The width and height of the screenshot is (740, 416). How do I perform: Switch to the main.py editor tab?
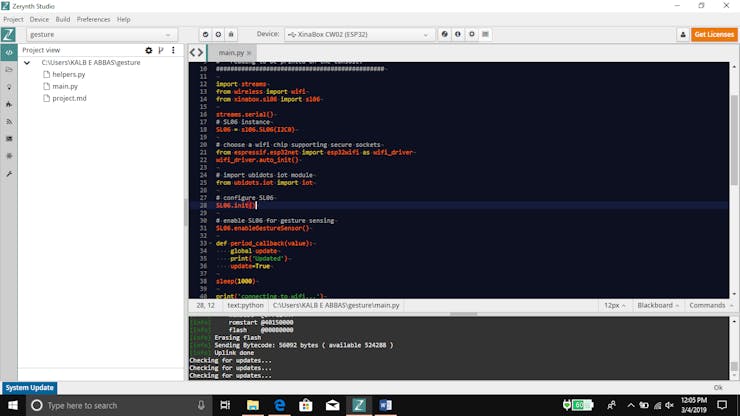coord(231,53)
